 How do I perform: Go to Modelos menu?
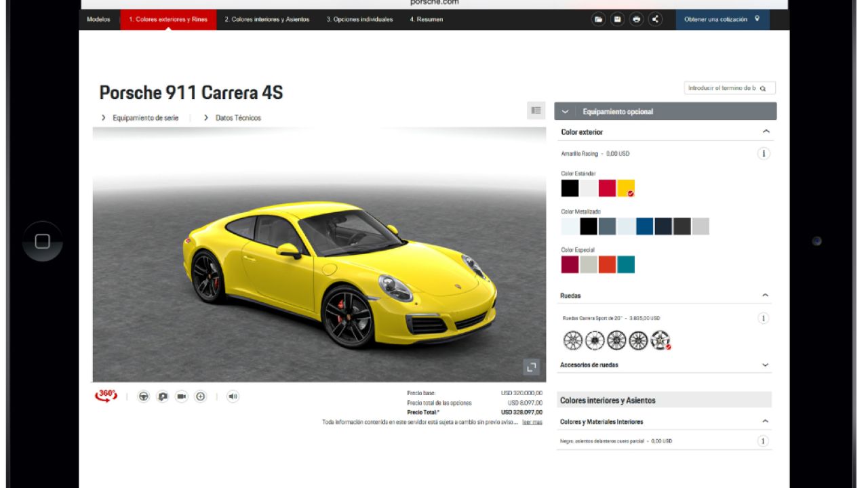(98, 20)
